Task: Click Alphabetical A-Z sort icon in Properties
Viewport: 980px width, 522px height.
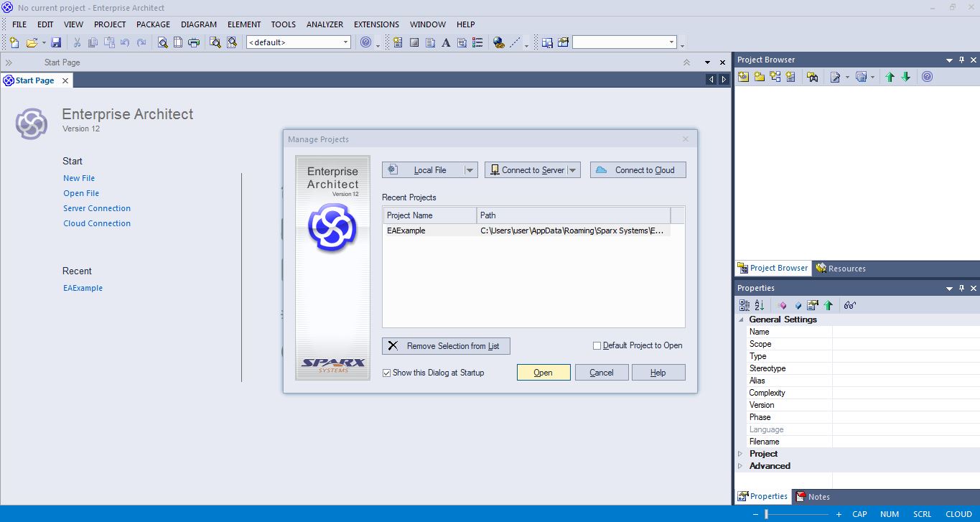Action: coord(760,305)
